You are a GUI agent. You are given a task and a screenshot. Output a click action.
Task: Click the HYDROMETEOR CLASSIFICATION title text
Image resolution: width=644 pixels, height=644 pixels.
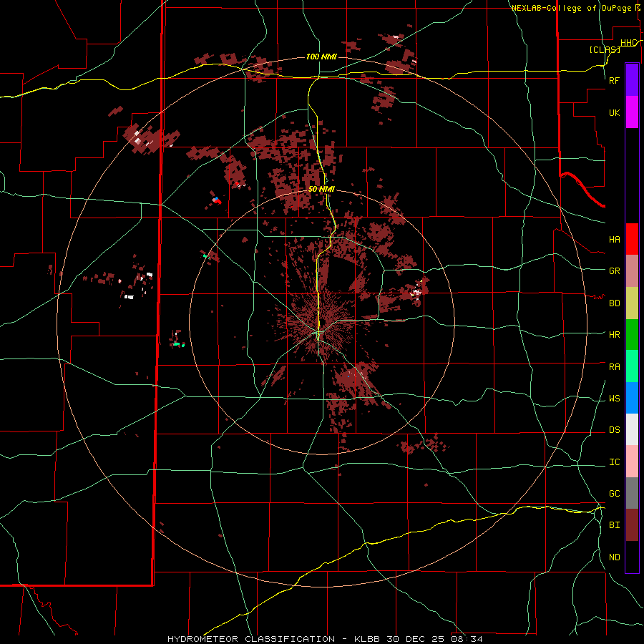coord(251,639)
